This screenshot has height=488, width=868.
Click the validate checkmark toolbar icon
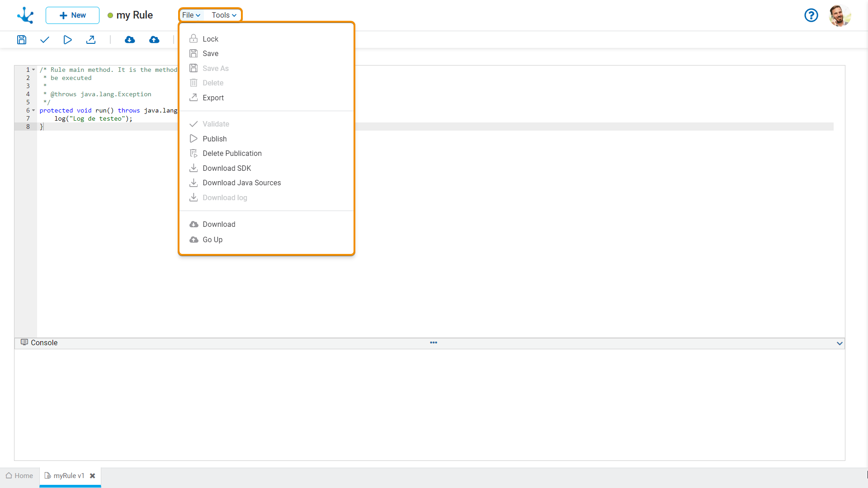44,40
